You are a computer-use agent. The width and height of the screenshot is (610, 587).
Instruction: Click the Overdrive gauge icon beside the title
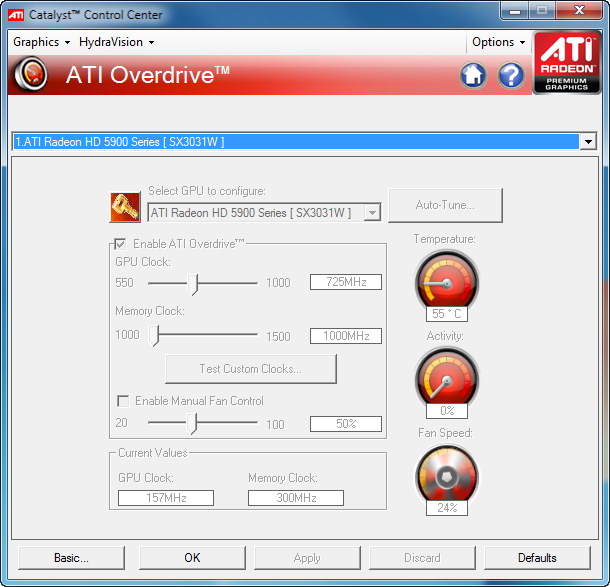34,75
